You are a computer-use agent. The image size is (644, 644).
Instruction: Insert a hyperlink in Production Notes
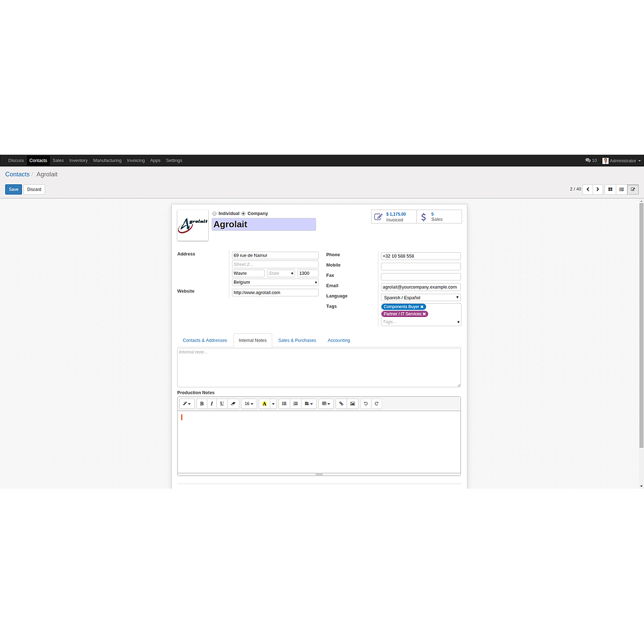tap(341, 403)
